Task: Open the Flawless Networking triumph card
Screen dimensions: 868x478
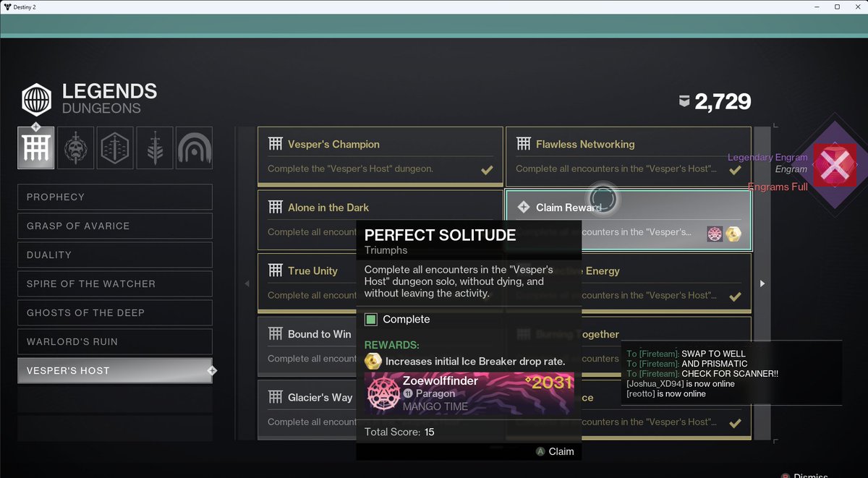Action: coord(628,157)
